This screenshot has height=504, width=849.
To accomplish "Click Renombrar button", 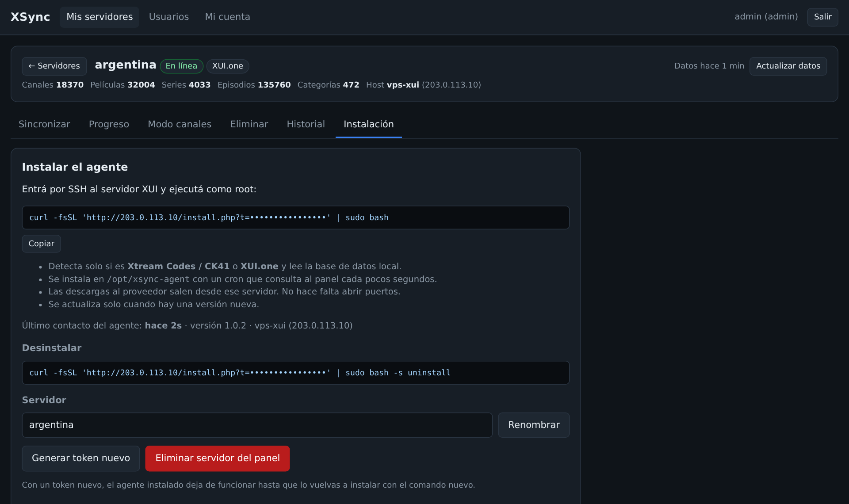I will pyautogui.click(x=534, y=425).
